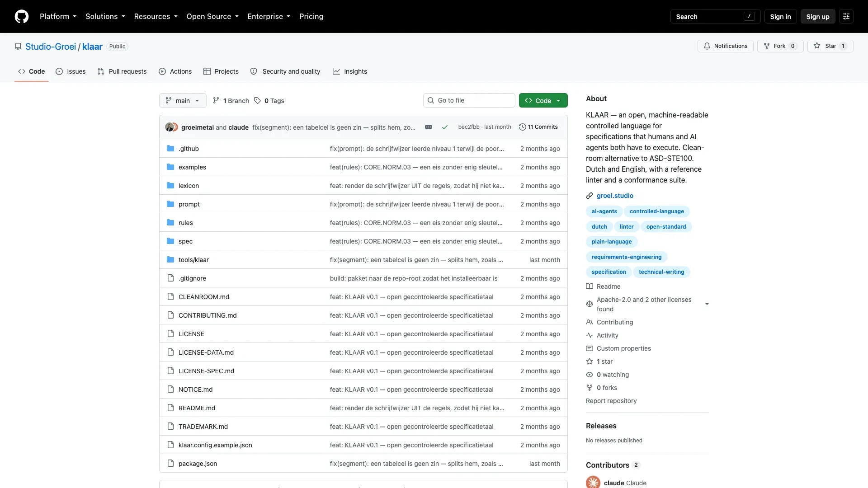
Task: Open the 11 Commits history link
Action: pos(538,127)
